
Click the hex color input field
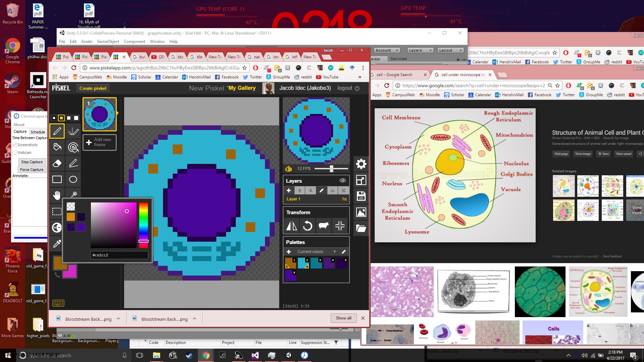pos(119,255)
